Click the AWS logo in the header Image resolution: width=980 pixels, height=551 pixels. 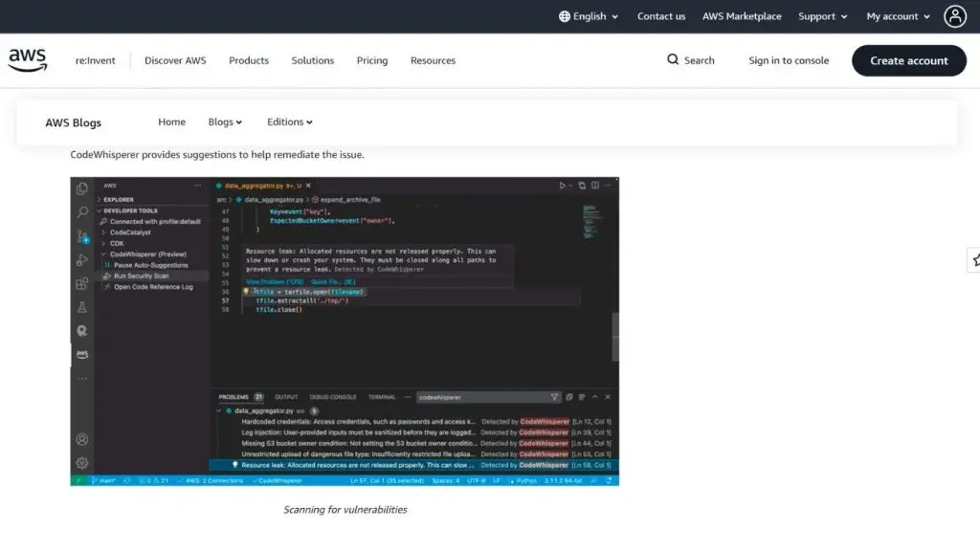(x=28, y=60)
